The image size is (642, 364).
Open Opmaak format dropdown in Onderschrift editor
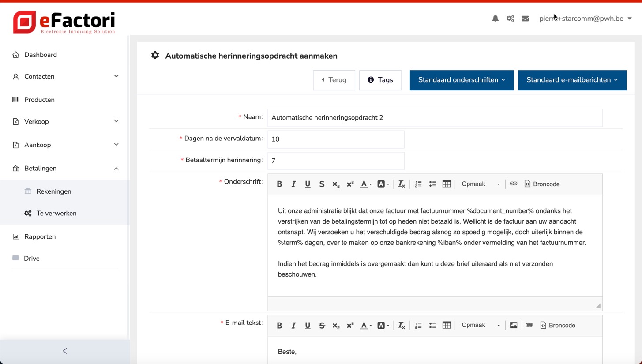(x=480, y=184)
